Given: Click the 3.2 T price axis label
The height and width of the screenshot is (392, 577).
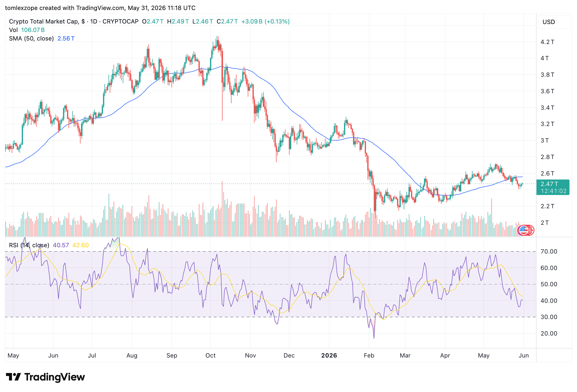Looking at the screenshot, I should click(x=547, y=124).
